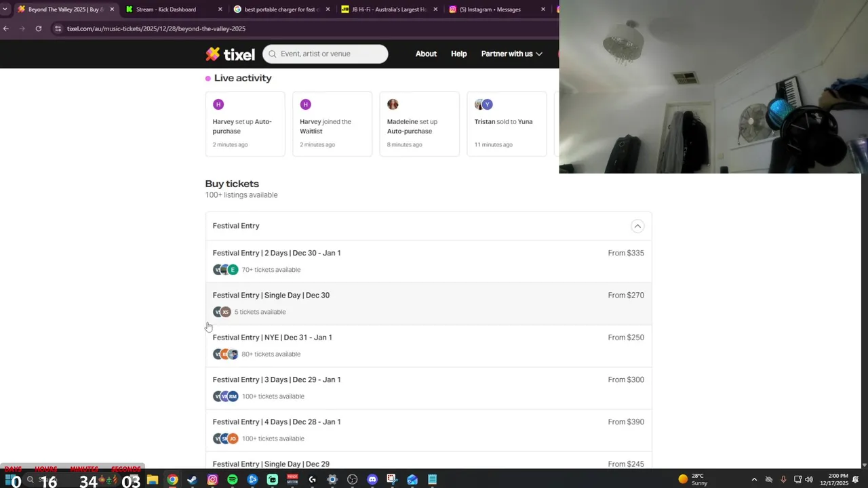
Task: Open the tab search dropdown arrow
Action: [x=6, y=9]
